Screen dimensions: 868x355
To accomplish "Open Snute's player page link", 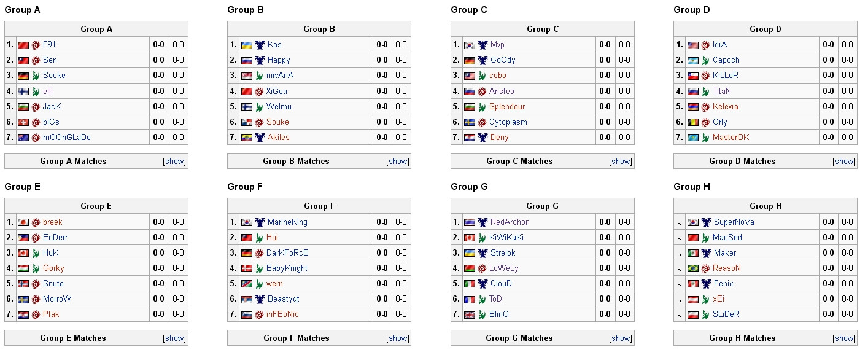I will tap(53, 284).
